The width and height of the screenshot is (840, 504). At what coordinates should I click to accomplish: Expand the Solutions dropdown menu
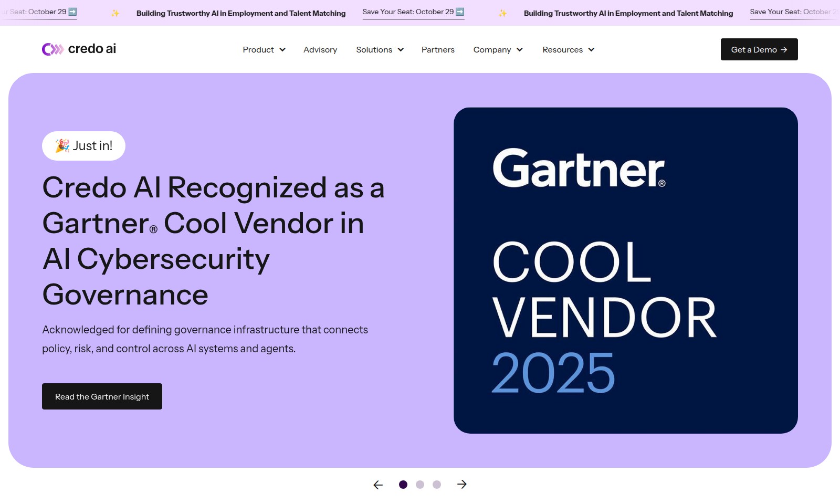click(380, 49)
